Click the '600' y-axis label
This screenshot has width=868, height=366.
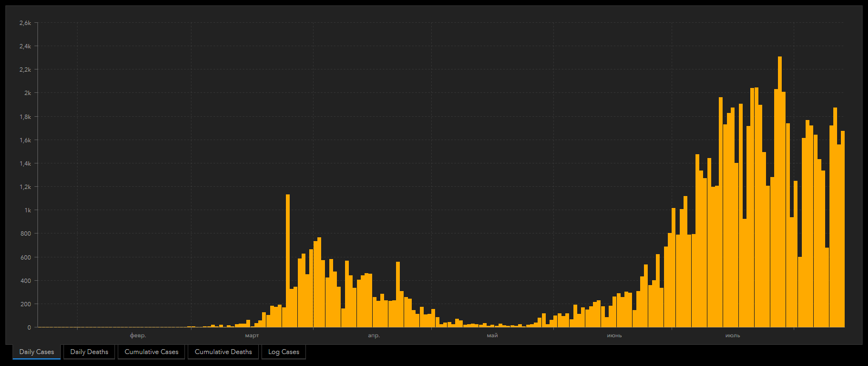tap(26, 257)
